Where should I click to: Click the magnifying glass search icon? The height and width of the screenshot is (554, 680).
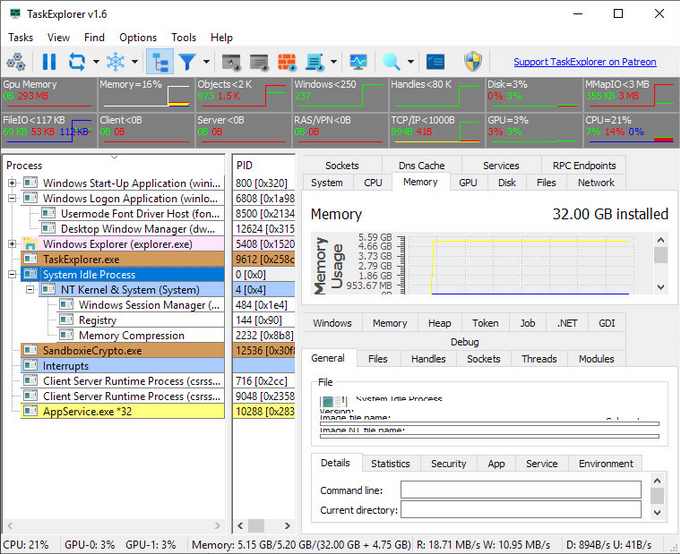(x=390, y=62)
